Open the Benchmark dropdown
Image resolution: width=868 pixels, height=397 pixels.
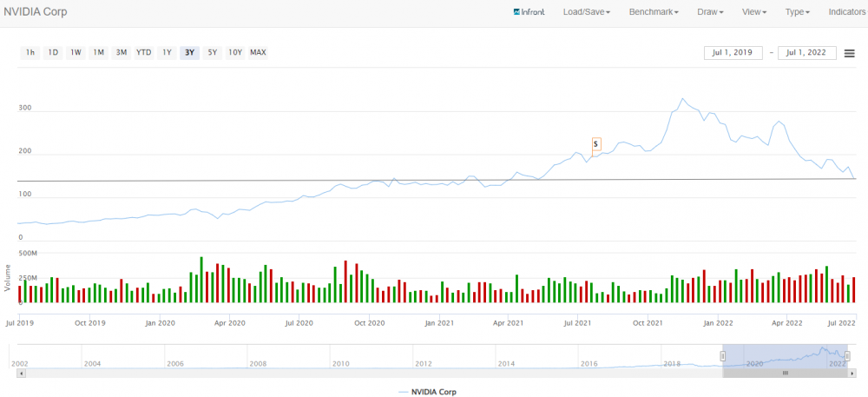(x=654, y=11)
